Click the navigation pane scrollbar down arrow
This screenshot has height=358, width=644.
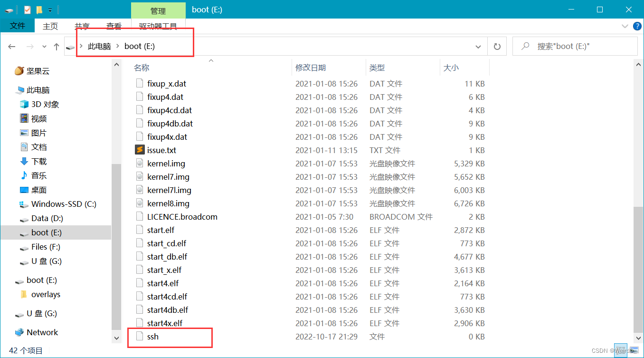click(116, 338)
